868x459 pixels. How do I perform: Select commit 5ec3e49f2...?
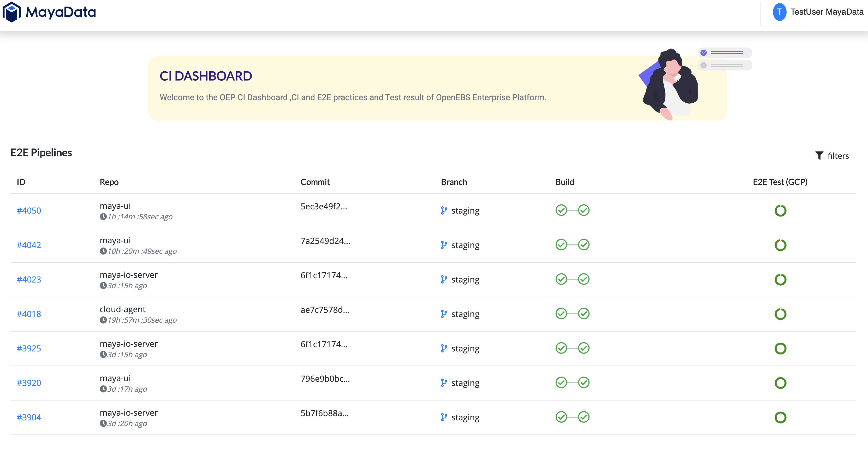[x=324, y=206]
